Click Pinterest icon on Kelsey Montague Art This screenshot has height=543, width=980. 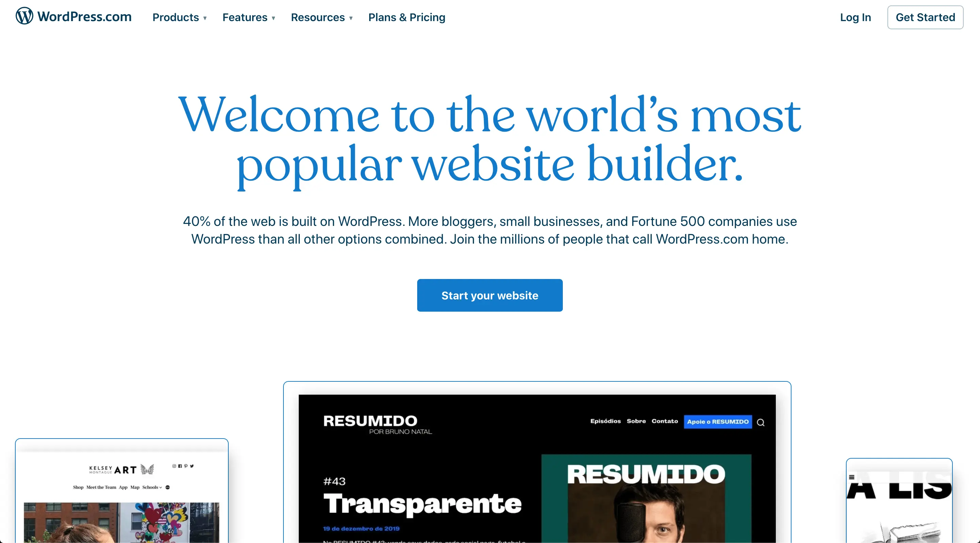185,466
